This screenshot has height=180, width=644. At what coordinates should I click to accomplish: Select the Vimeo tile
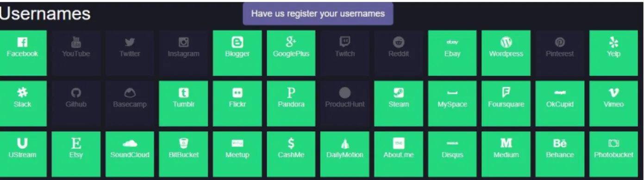click(x=614, y=103)
